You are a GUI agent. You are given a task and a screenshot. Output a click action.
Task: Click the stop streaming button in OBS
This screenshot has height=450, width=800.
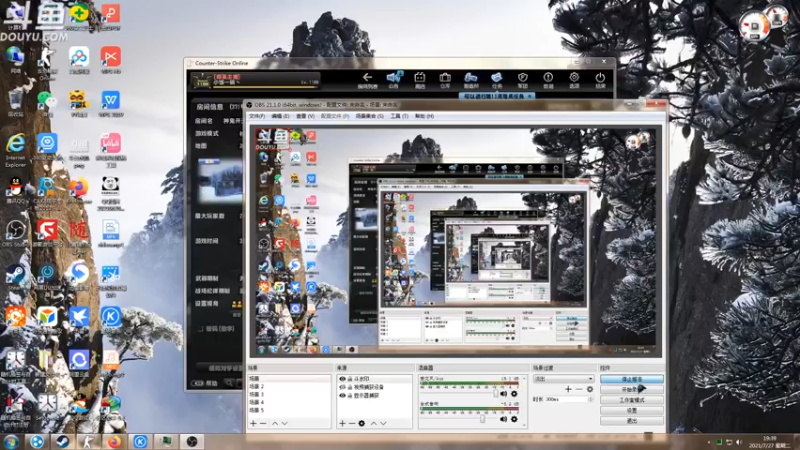[x=632, y=379]
